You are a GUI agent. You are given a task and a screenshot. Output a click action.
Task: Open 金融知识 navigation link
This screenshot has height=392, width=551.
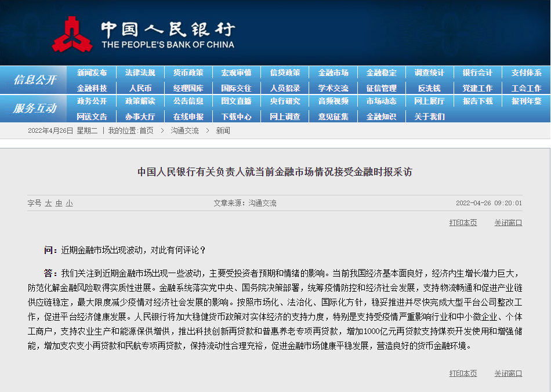pos(381,117)
